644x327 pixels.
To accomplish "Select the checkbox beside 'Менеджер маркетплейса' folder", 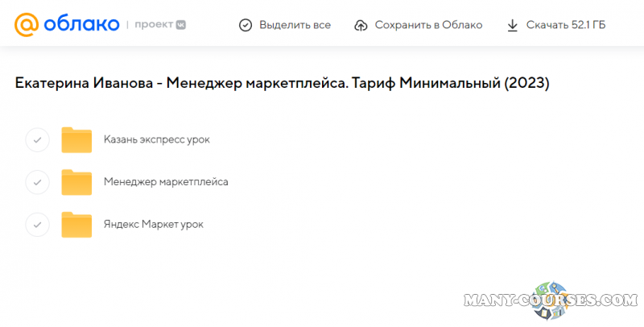I will [37, 182].
